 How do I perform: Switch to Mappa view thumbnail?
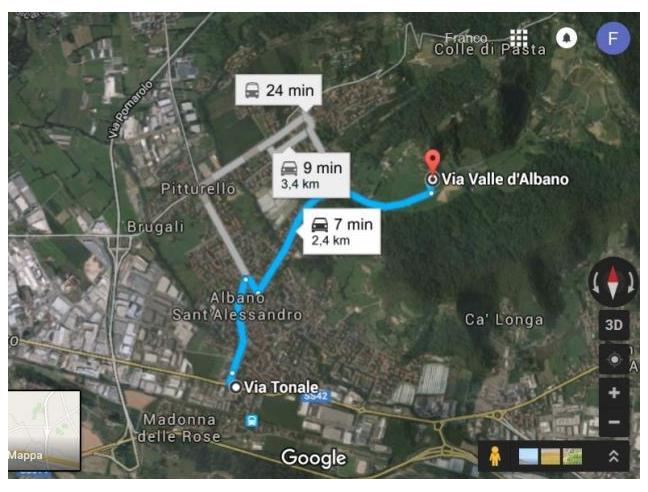click(44, 430)
